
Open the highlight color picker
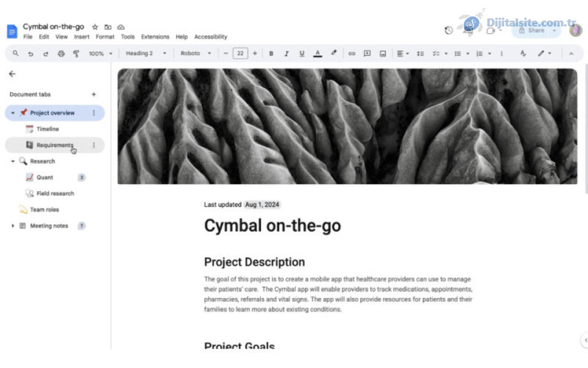click(x=334, y=53)
